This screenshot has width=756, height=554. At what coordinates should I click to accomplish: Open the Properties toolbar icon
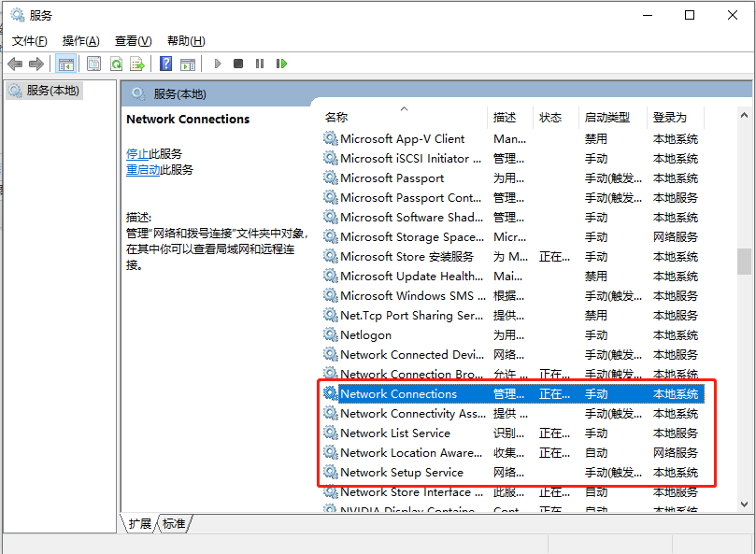(94, 64)
